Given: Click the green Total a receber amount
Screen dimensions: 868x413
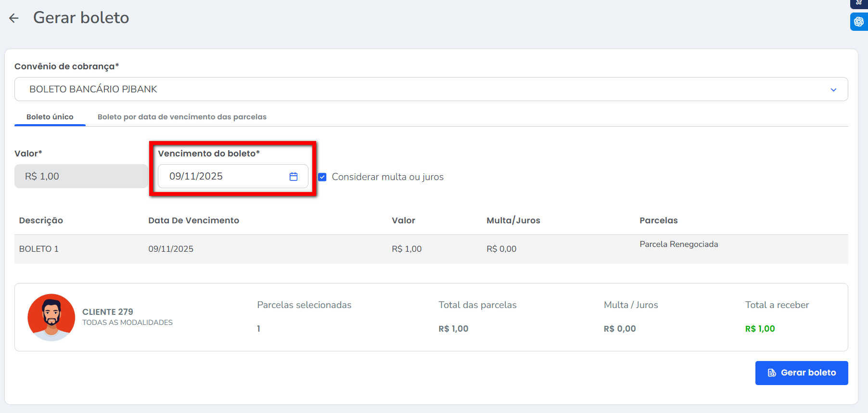Looking at the screenshot, I should point(760,329).
